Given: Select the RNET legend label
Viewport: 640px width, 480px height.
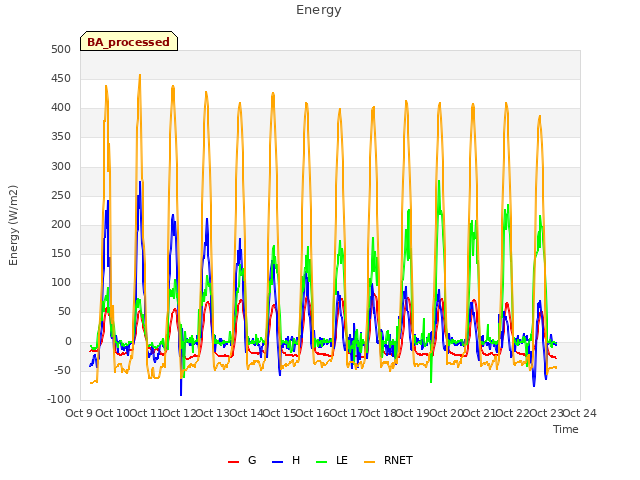Looking at the screenshot, I should coord(398,460).
